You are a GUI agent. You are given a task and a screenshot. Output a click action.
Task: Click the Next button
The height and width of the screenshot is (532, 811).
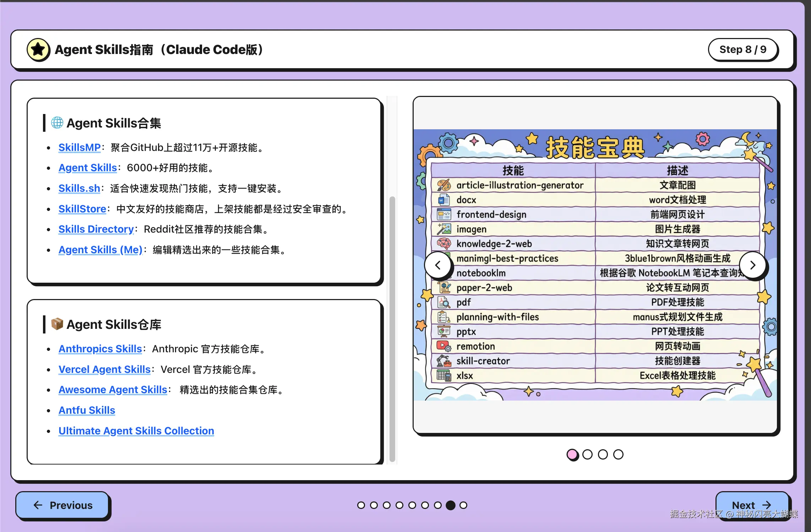pyautogui.click(x=752, y=505)
